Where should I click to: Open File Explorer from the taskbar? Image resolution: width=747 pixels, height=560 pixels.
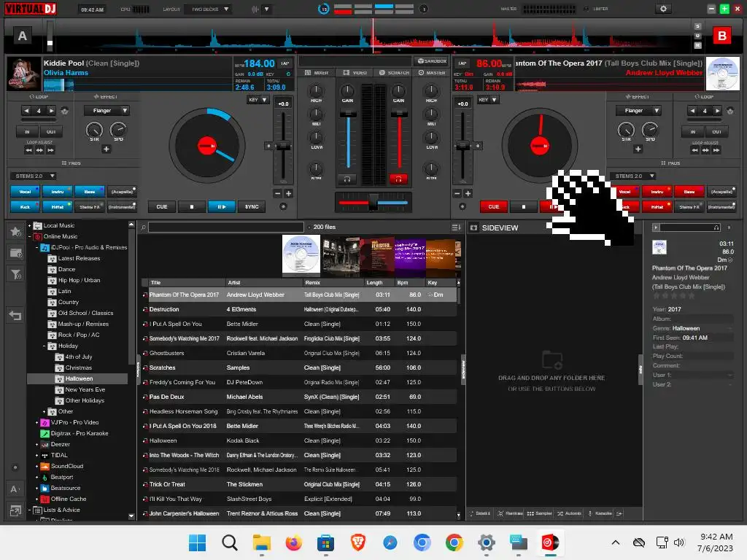tap(262, 542)
